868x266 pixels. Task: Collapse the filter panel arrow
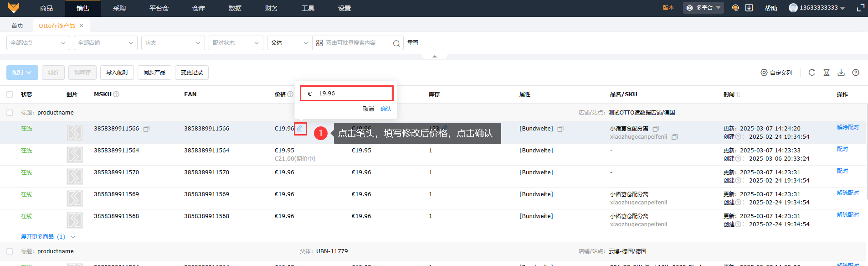coord(435,56)
